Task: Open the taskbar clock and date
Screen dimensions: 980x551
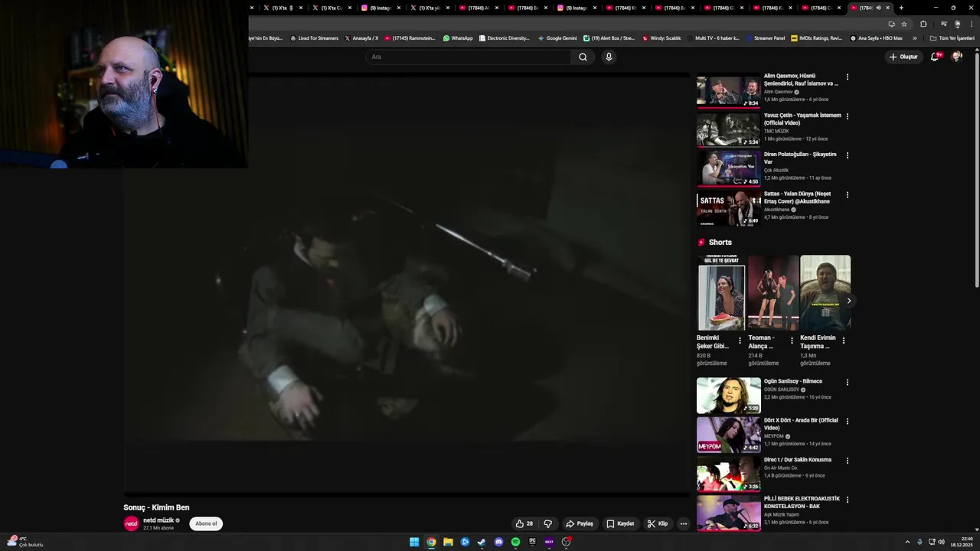Action: tap(960, 542)
